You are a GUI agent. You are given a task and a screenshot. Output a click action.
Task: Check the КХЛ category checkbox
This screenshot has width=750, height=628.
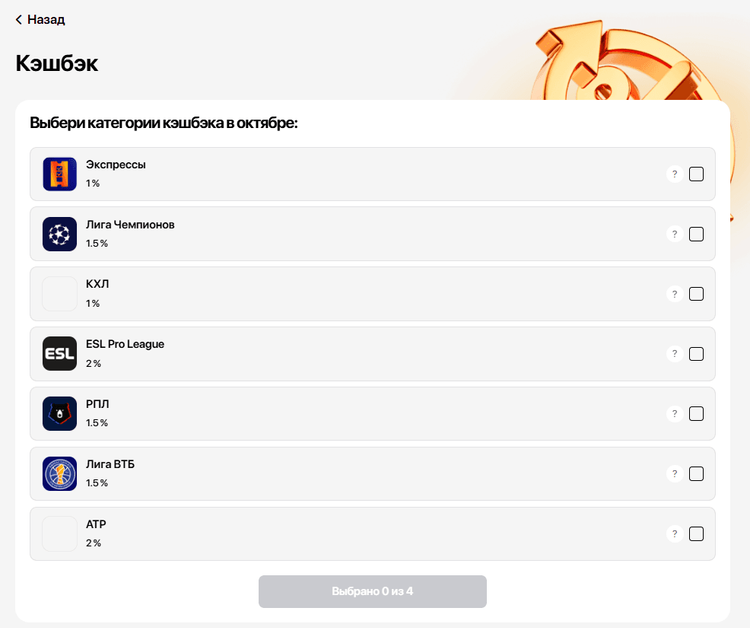click(696, 294)
